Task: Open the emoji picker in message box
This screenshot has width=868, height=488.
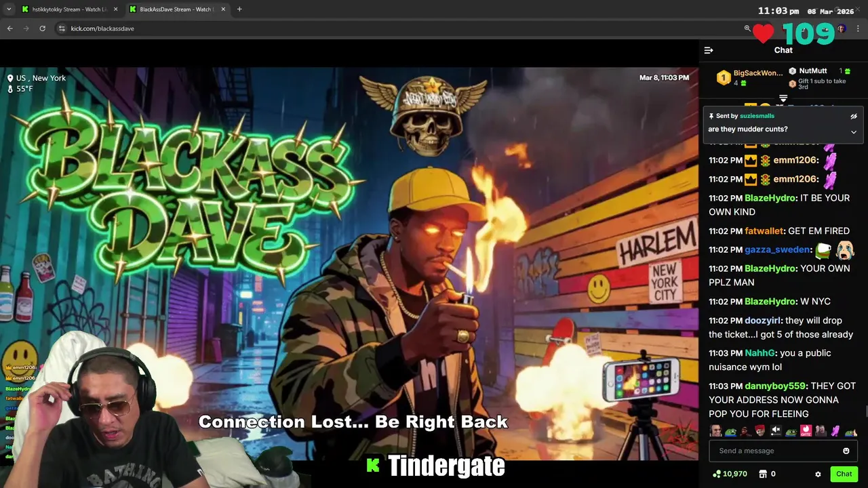Action: click(x=846, y=451)
